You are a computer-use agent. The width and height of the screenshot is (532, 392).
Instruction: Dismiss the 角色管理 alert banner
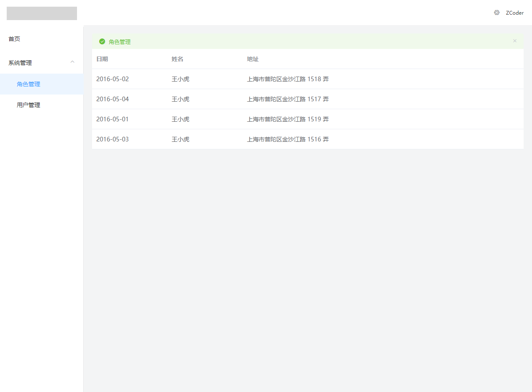pyautogui.click(x=515, y=41)
